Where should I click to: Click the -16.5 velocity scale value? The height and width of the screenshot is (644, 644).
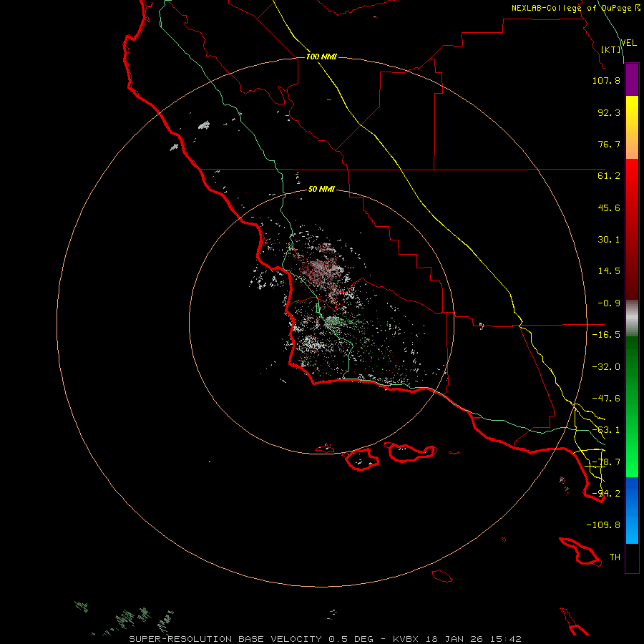606,335
